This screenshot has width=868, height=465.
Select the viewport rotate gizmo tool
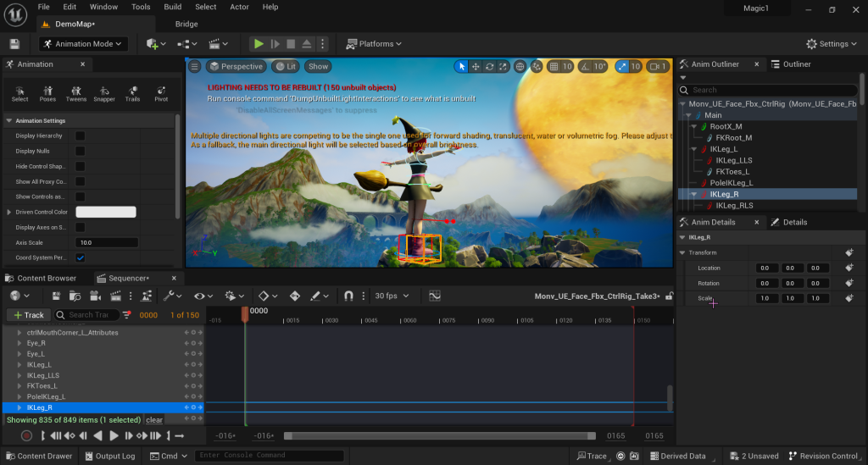coord(489,66)
